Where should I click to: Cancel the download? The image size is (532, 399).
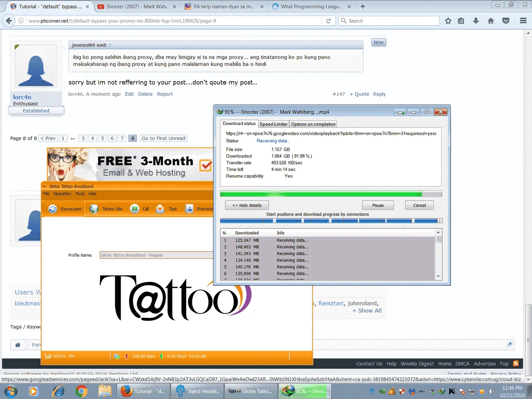pos(419,205)
